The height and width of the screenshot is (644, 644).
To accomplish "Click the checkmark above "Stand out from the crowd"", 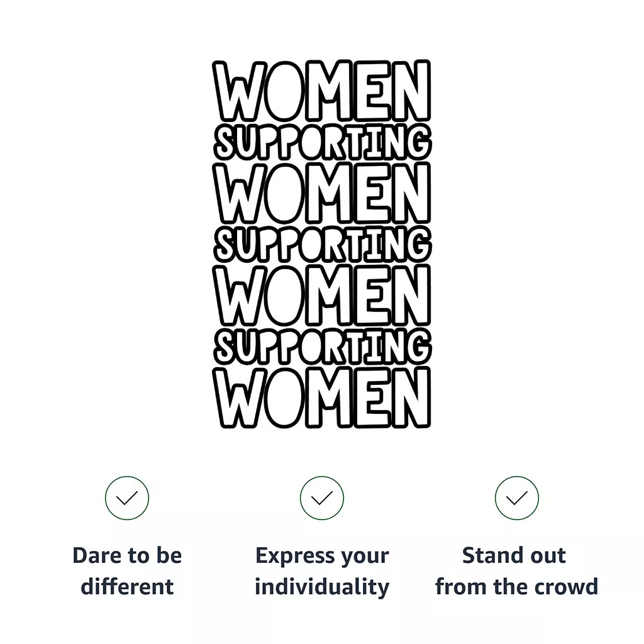I will click(x=517, y=498).
